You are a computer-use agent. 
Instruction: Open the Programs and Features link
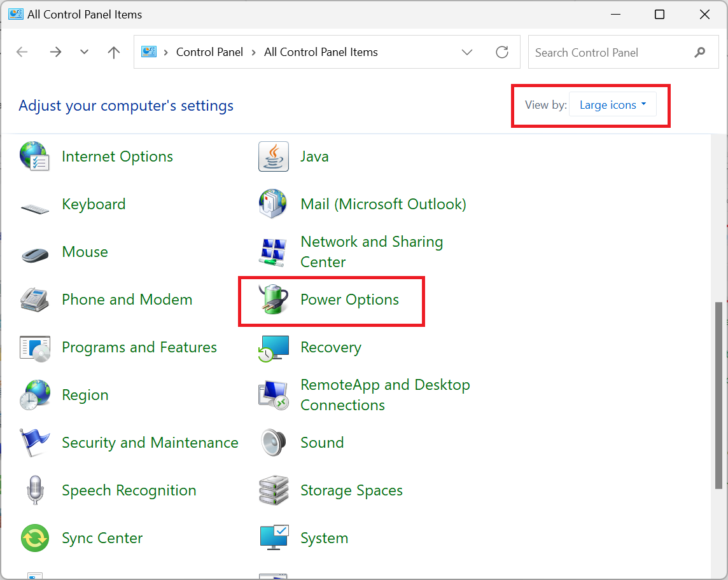tap(139, 347)
